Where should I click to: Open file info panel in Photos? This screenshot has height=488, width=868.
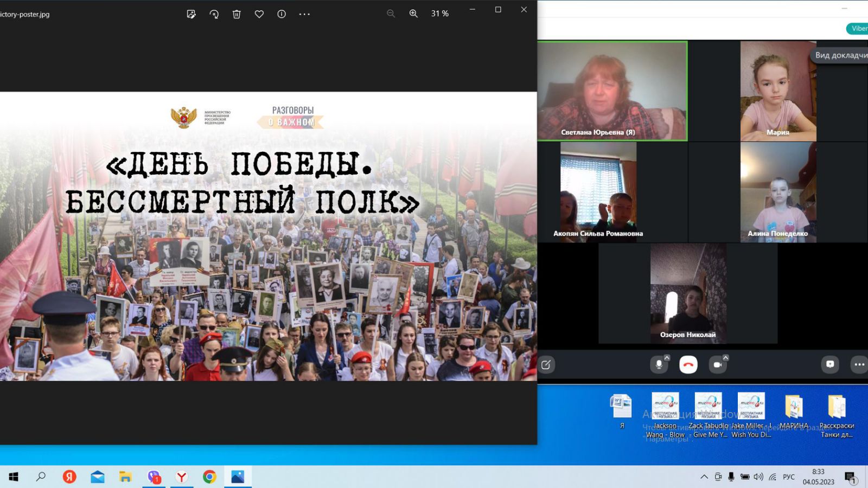282,14
